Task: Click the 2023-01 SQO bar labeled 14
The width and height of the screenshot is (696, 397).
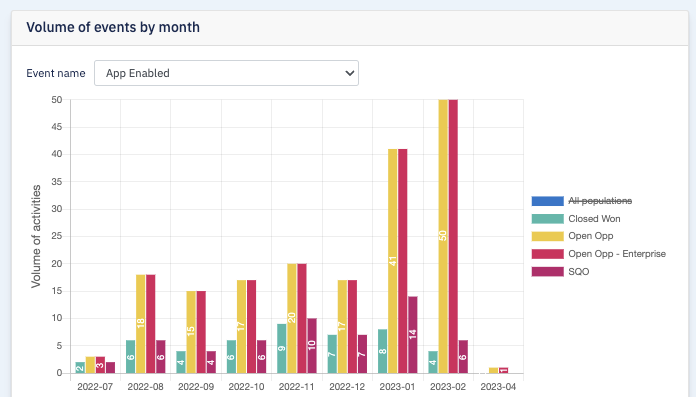Action: coord(412,335)
